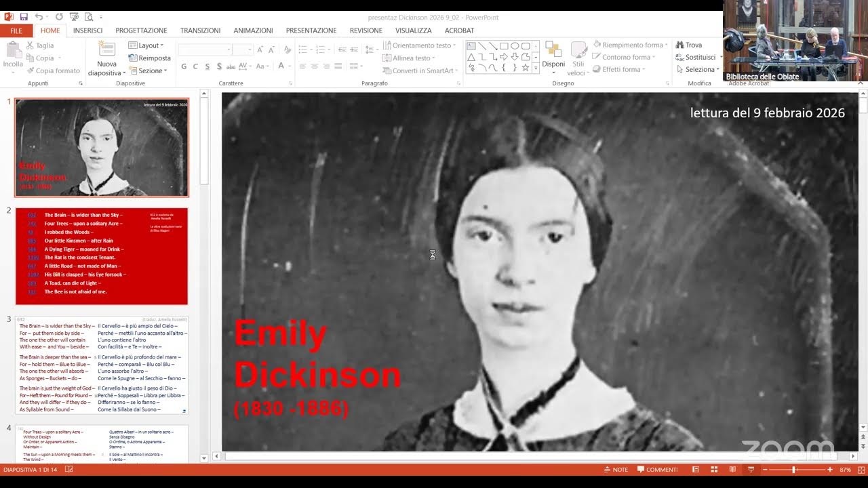868x488 pixels.
Task: Open the font size combo box
Action: pos(242,49)
